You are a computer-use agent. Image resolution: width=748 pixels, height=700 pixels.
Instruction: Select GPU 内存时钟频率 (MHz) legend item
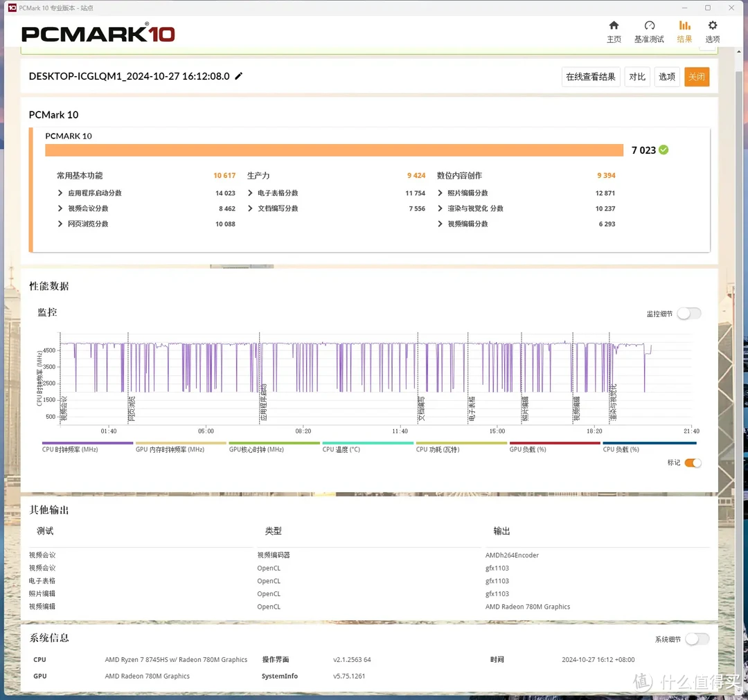(181, 447)
